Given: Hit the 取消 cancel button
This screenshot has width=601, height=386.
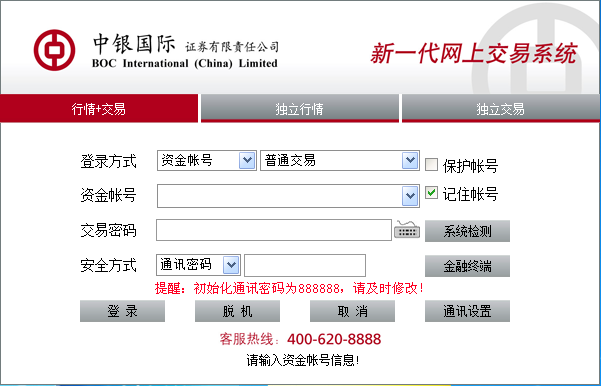Looking at the screenshot, I should tap(352, 311).
